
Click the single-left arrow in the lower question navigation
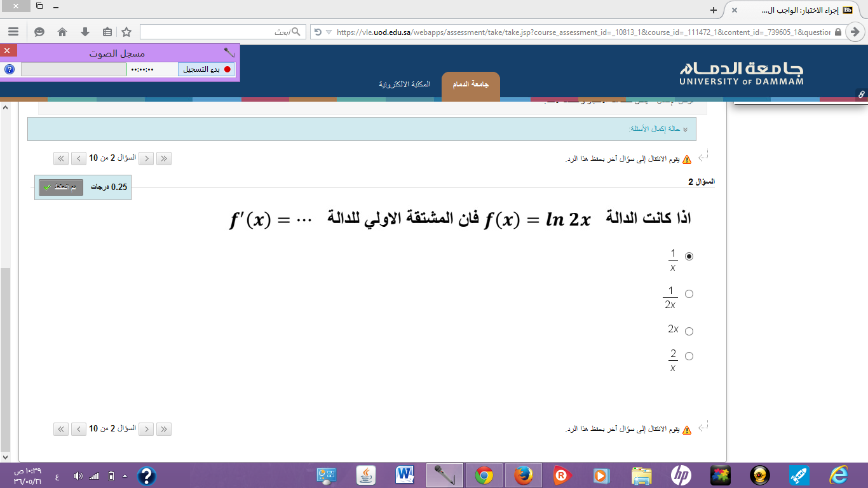click(79, 429)
